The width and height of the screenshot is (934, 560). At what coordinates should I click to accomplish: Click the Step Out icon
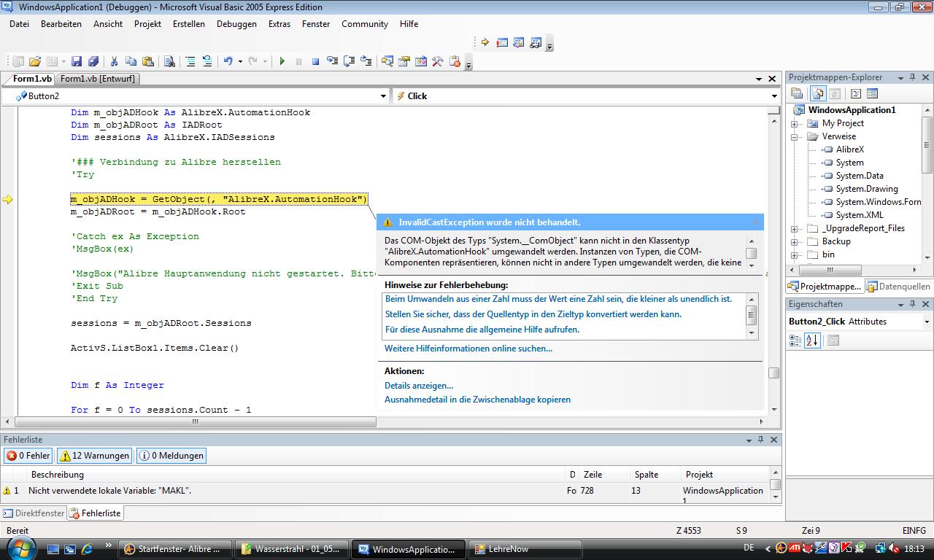[366, 62]
